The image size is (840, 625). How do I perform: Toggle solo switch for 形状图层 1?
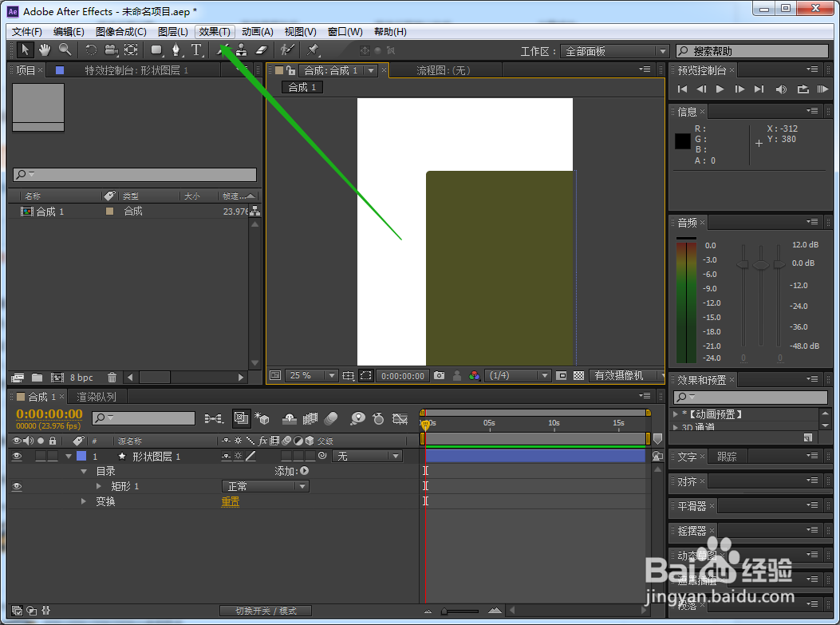40,456
